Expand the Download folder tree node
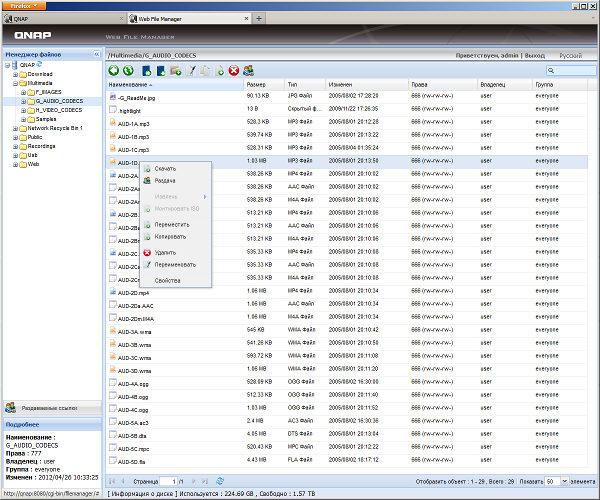This screenshot has width=600, height=500. click(x=15, y=74)
